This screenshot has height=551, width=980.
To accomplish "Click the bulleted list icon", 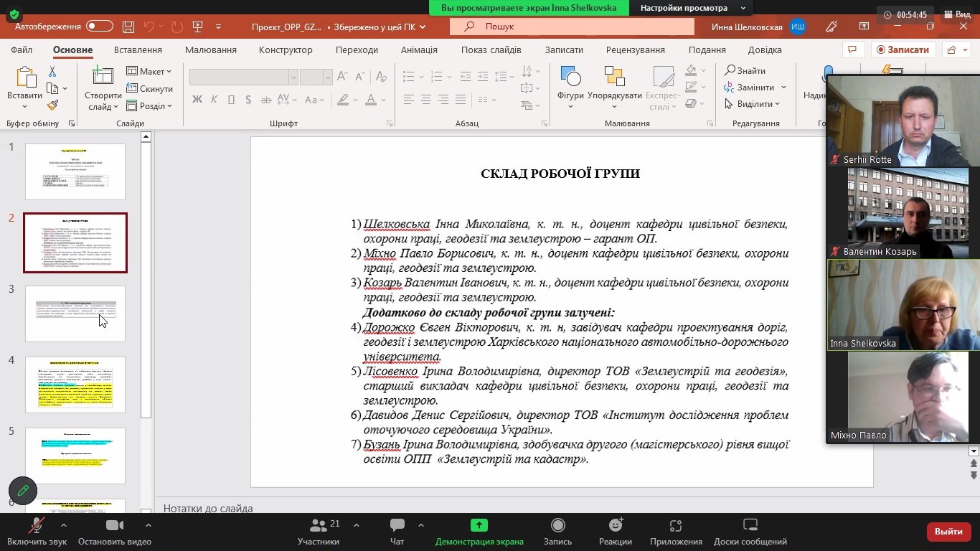I will point(409,76).
